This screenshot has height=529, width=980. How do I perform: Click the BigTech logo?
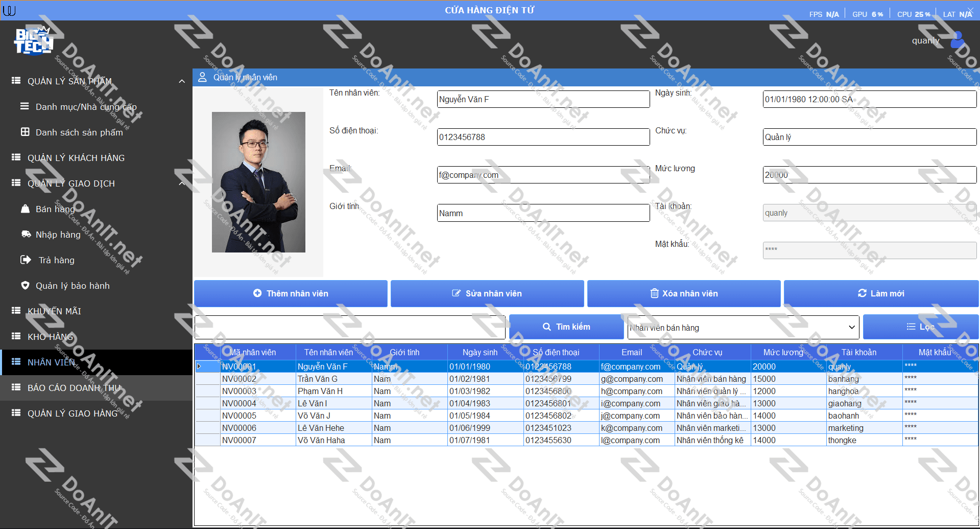pyautogui.click(x=33, y=41)
